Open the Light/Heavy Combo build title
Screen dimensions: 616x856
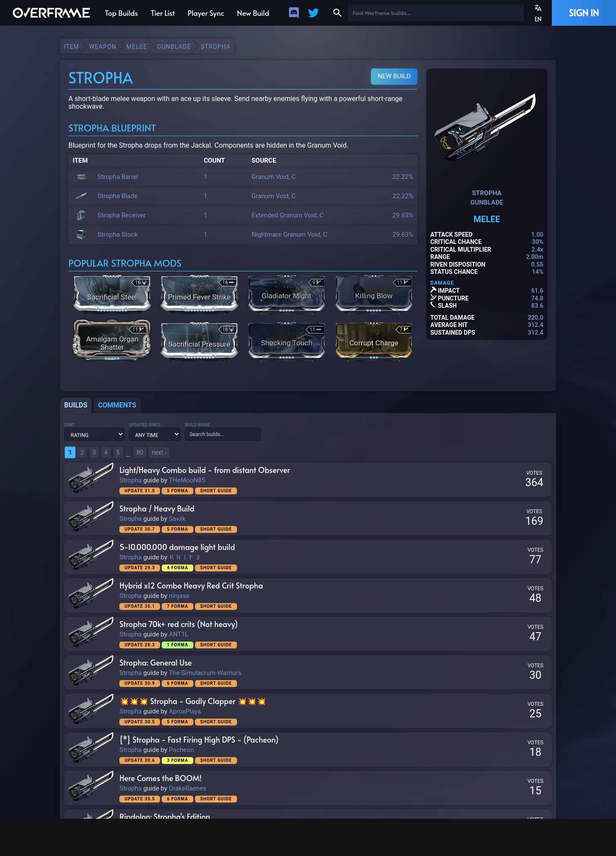coord(204,470)
